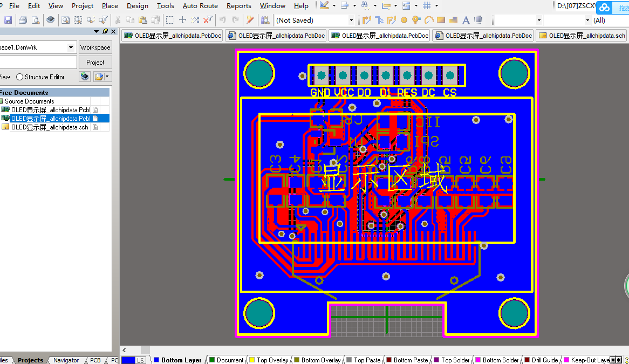Click the Copy icon in the toolbar
Screen dimensions: 629x364
(x=131, y=20)
